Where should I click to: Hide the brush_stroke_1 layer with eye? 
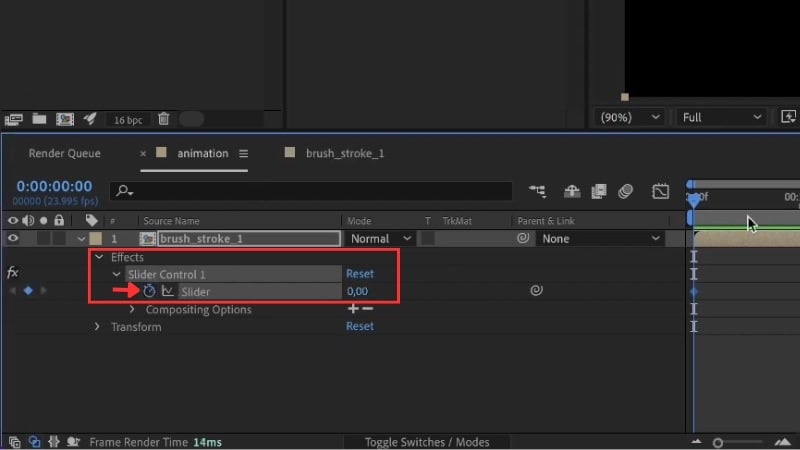point(13,238)
